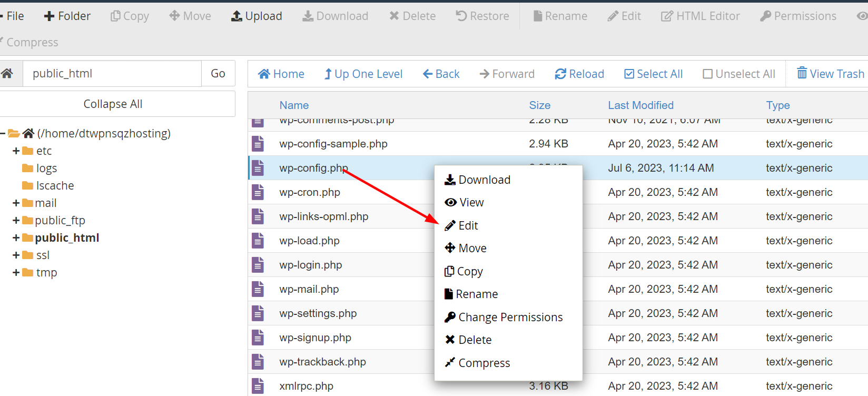Select the wp-links-opml.php file name
Screen dimensions: 868x396
324,216
